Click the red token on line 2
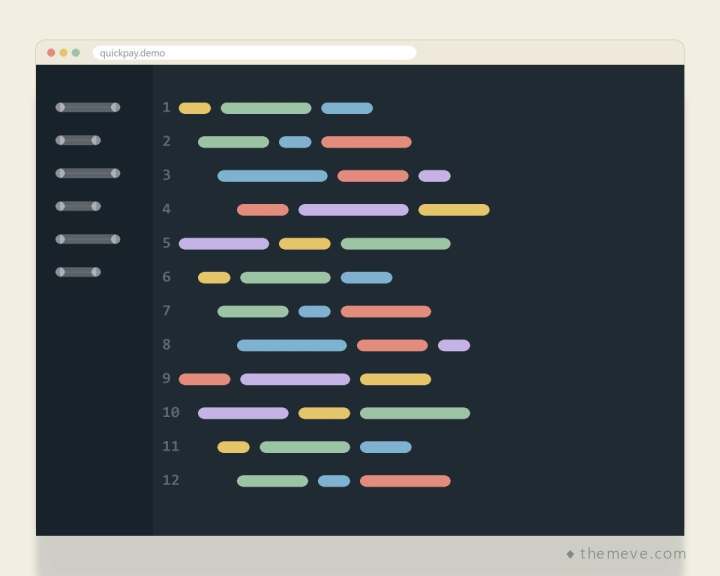Screen dimensions: 720x576 [366, 142]
